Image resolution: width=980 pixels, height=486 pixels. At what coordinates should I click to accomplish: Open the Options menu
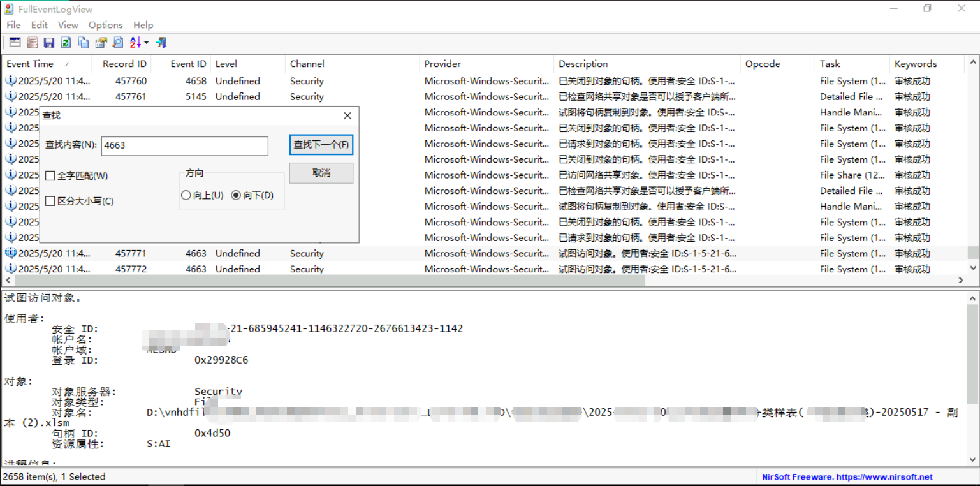(x=105, y=25)
